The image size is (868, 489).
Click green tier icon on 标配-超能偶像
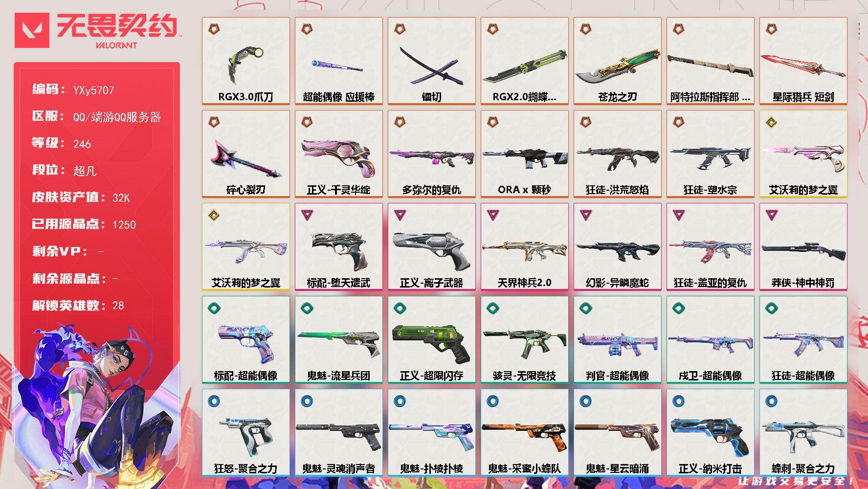click(x=214, y=308)
